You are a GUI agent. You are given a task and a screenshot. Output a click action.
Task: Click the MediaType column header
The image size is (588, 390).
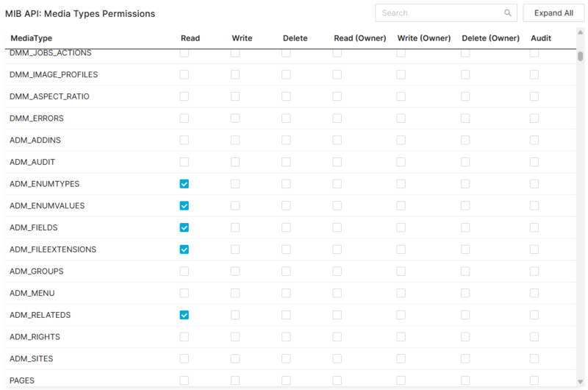click(x=31, y=38)
